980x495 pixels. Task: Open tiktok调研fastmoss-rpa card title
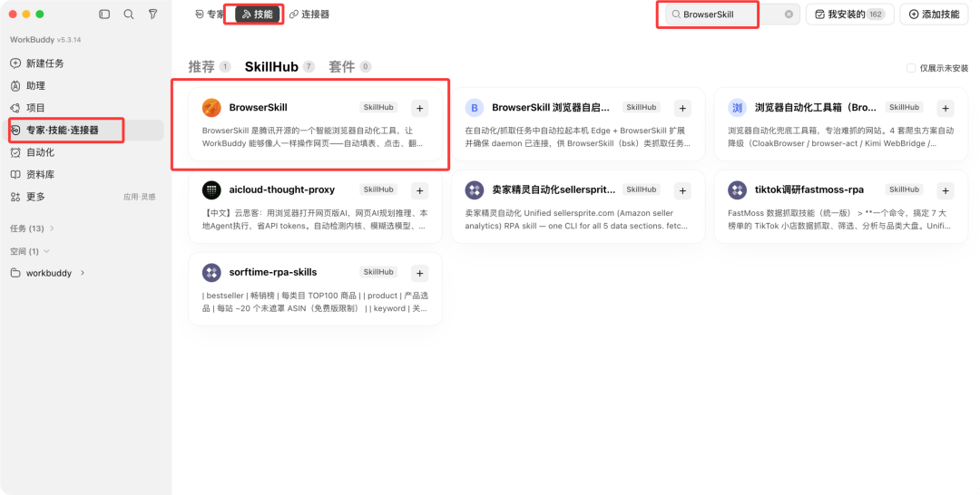(808, 189)
